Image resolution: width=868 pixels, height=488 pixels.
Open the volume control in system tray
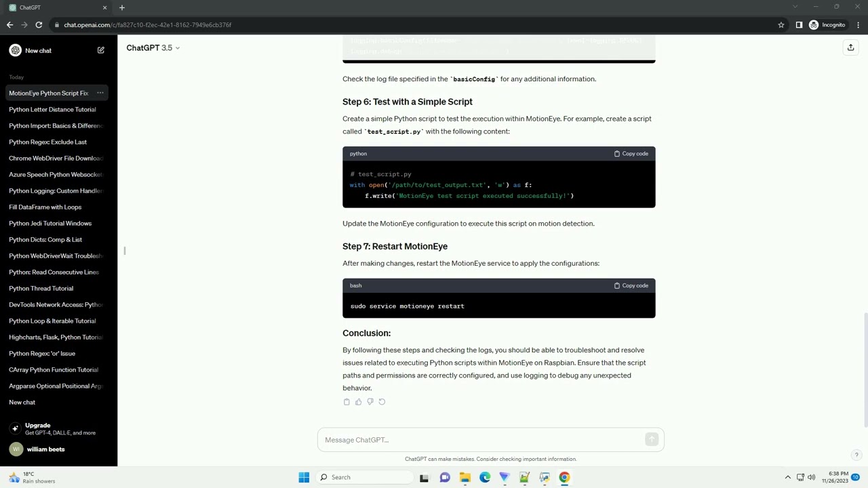point(812,477)
